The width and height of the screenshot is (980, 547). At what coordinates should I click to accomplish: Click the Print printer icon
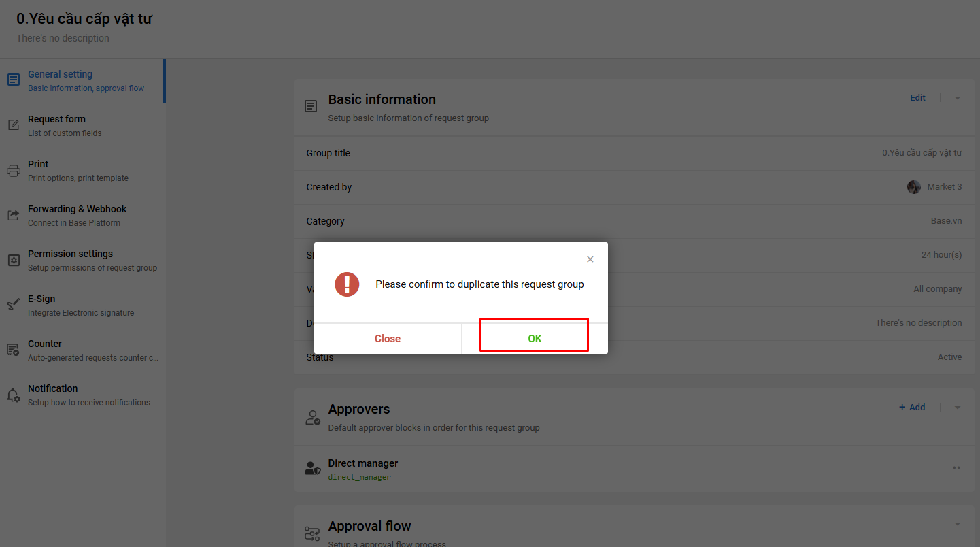14,170
